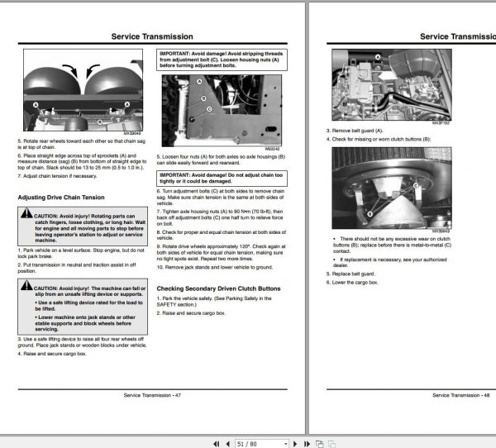Go to the previous page
The width and height of the screenshot is (496, 448).
click(x=228, y=444)
